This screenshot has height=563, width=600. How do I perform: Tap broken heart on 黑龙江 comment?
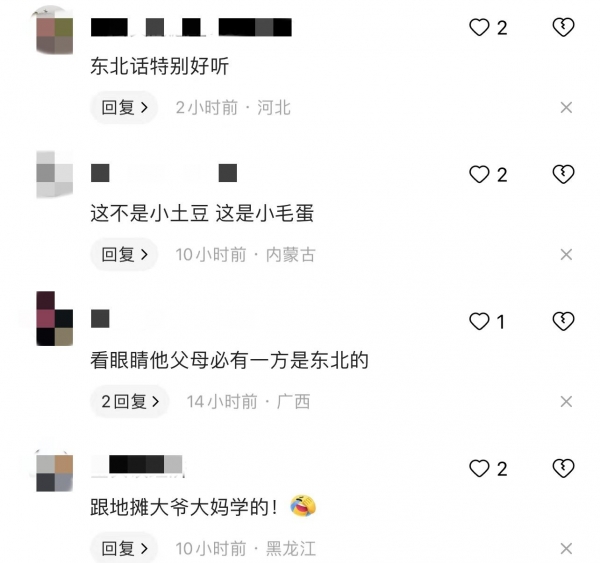(563, 468)
